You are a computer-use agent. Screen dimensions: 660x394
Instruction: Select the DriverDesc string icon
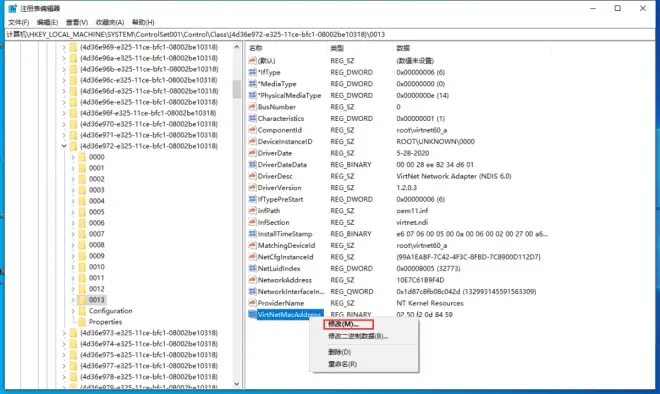[x=253, y=176]
